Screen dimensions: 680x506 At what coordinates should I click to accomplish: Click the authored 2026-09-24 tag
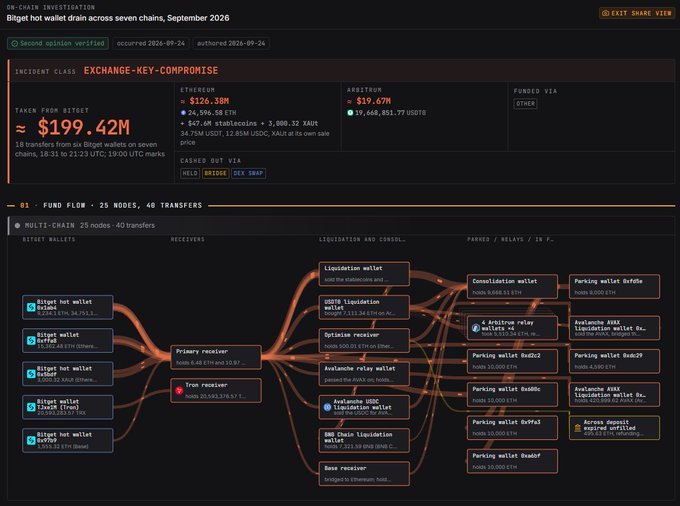[x=231, y=43]
